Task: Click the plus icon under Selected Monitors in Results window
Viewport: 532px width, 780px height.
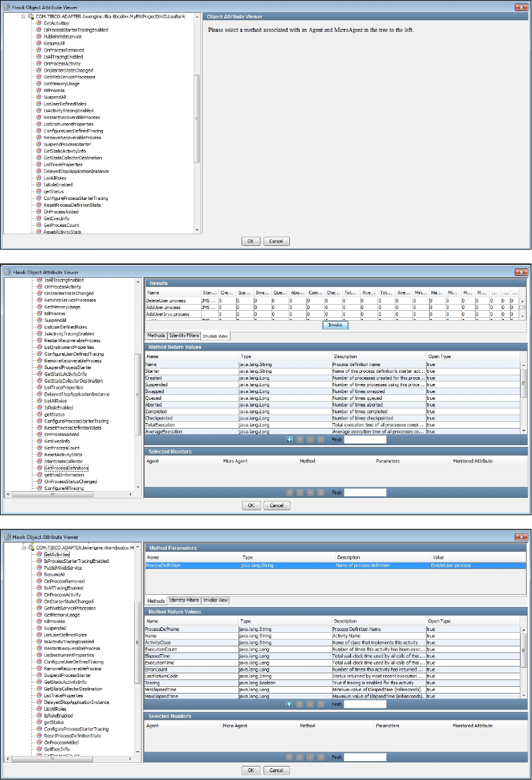Action: coord(289,492)
